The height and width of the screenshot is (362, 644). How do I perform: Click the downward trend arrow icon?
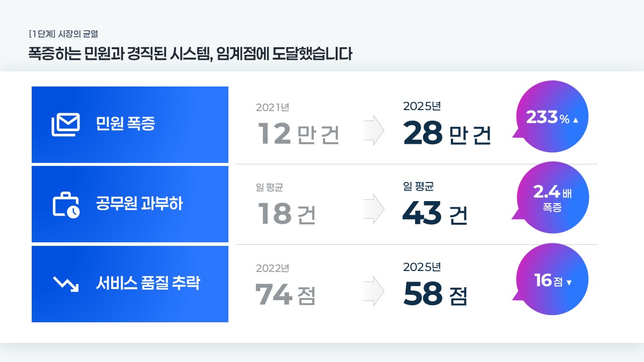66,285
